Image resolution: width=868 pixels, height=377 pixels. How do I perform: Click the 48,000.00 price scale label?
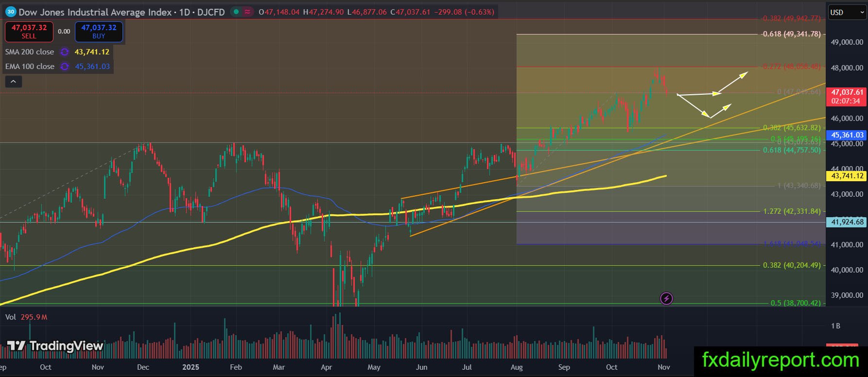click(847, 68)
